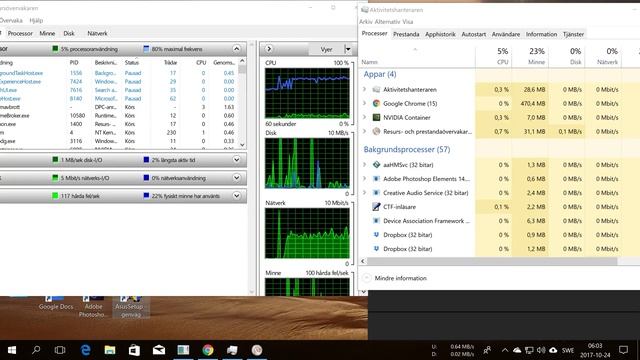The image size is (640, 360).
Task: Switch to Apphistorik tab
Action: click(x=440, y=34)
